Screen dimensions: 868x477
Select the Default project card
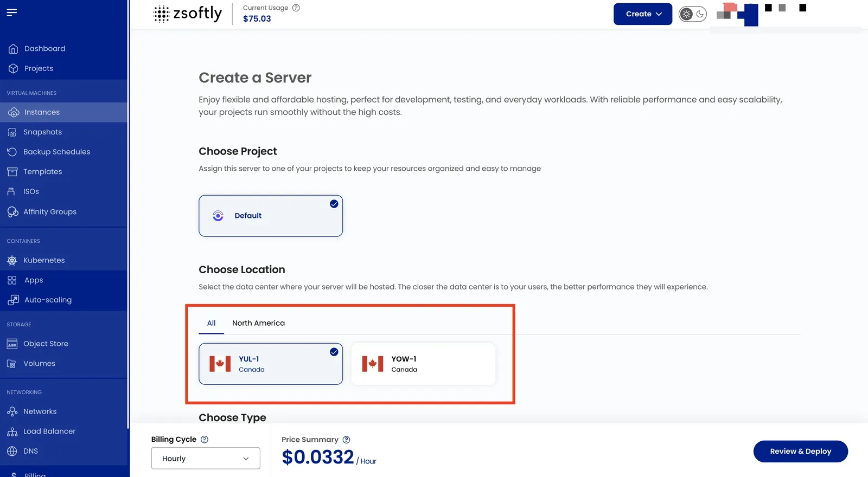click(x=271, y=216)
